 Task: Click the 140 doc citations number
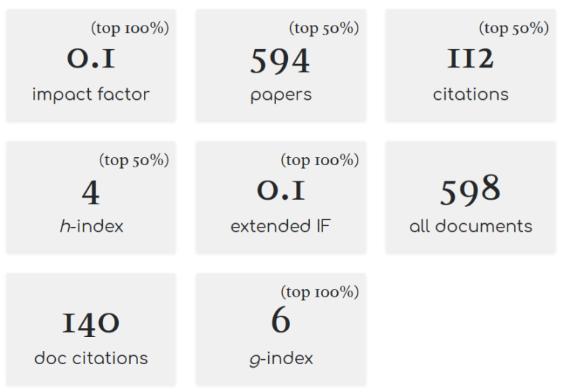pos(91,323)
